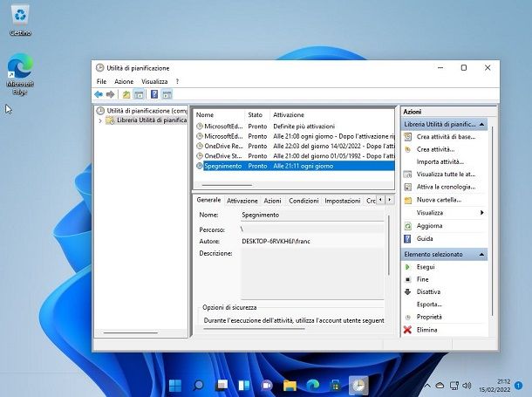
Task: Open the Windows Start button
Action: click(175, 386)
